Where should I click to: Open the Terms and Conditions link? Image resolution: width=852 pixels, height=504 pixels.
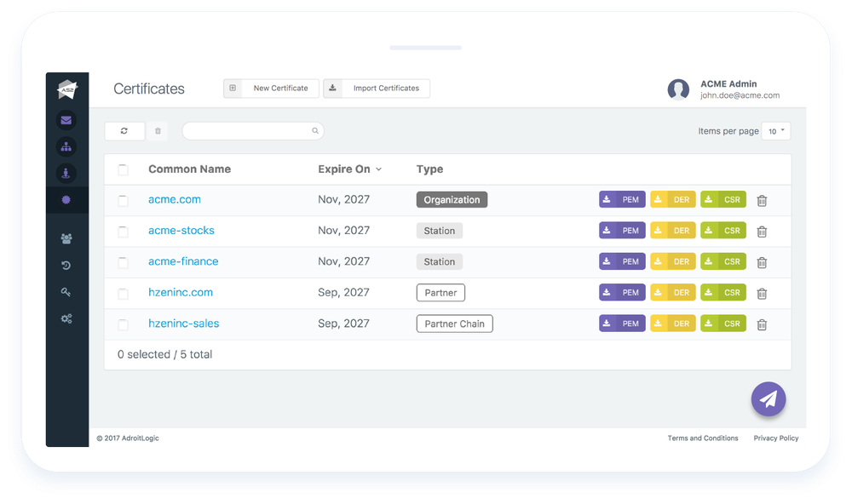tap(703, 438)
